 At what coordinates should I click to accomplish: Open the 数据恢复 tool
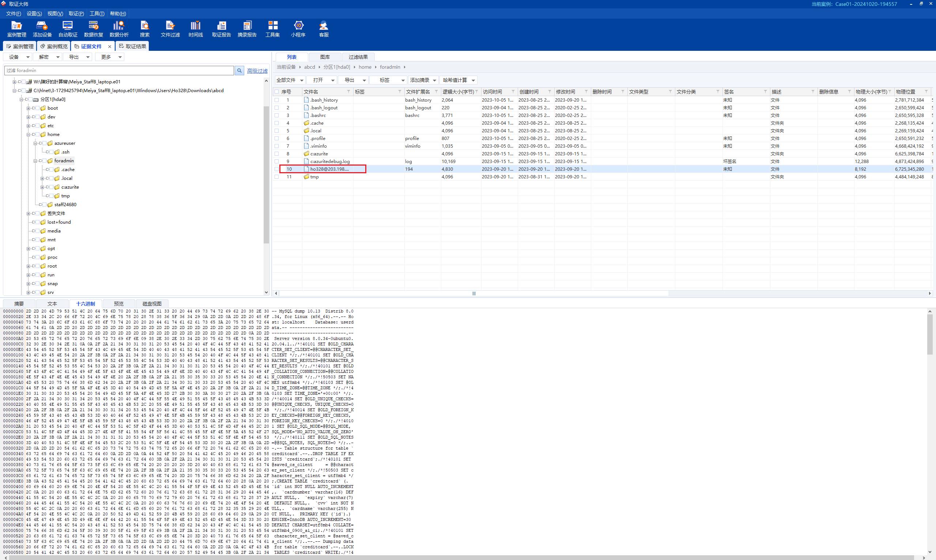(94, 29)
